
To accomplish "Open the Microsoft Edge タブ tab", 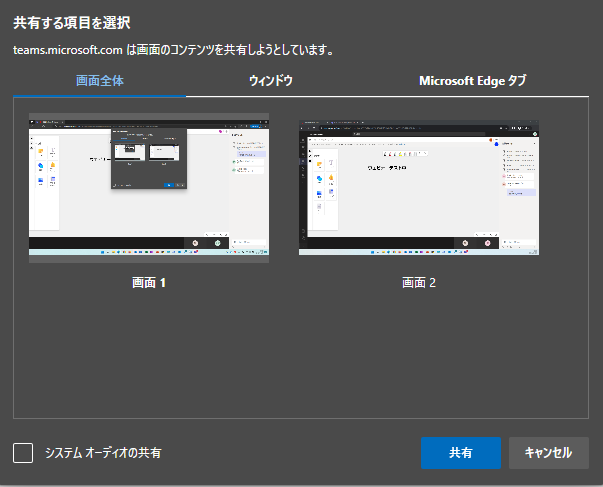I will click(x=472, y=81).
